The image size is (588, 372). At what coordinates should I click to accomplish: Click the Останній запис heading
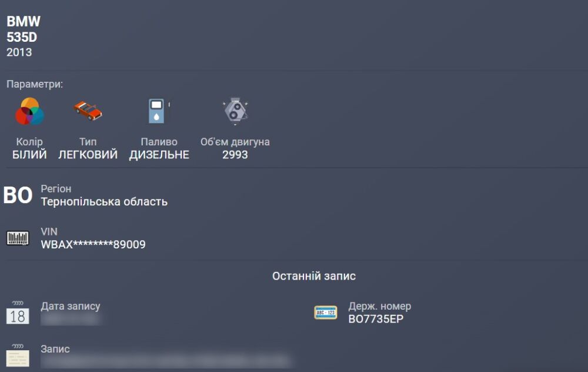[314, 276]
